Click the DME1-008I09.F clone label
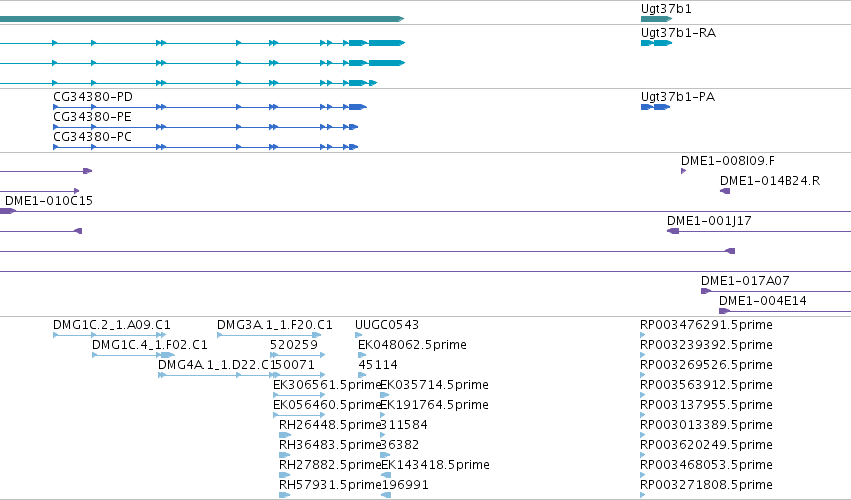Image resolution: width=851 pixels, height=500 pixels. (x=728, y=161)
